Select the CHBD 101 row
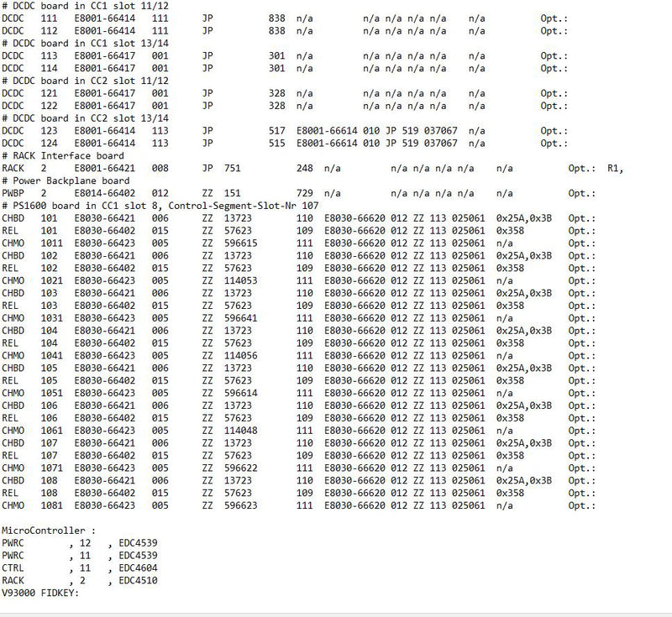 pos(84,218)
